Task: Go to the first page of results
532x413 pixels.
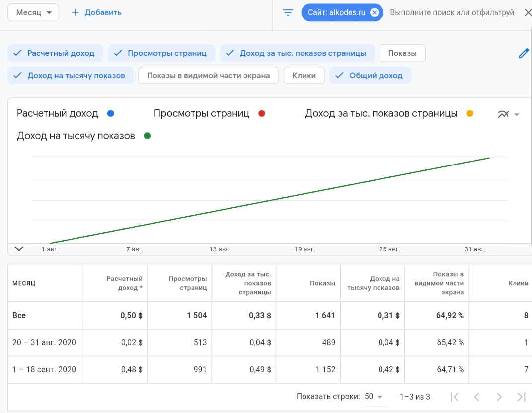Action: 454,397
